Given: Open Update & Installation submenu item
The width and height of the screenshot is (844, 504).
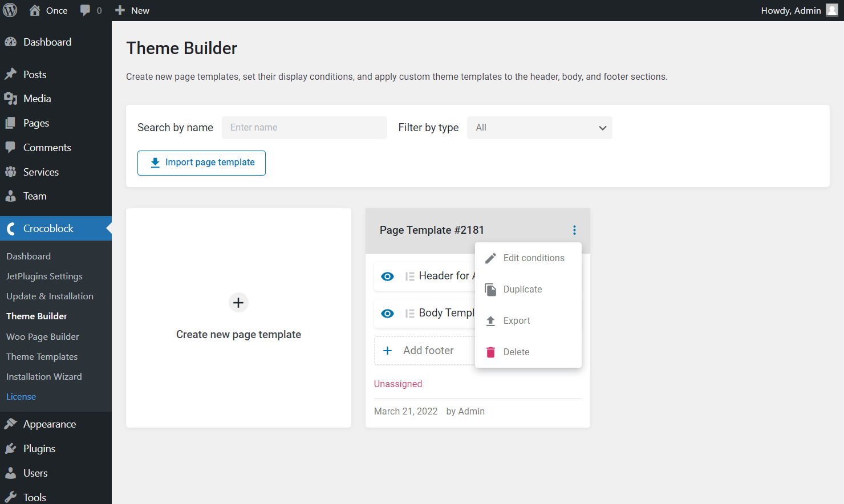Looking at the screenshot, I should 50,296.
